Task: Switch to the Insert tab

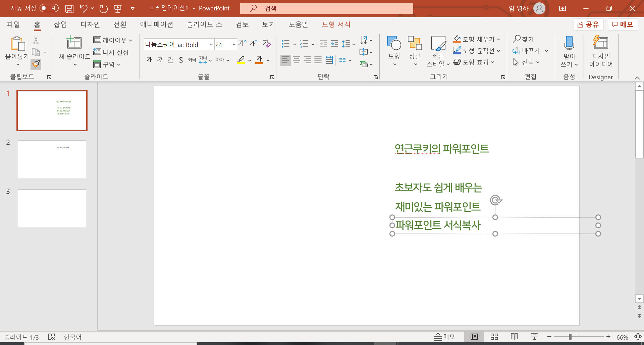Action: coord(60,24)
